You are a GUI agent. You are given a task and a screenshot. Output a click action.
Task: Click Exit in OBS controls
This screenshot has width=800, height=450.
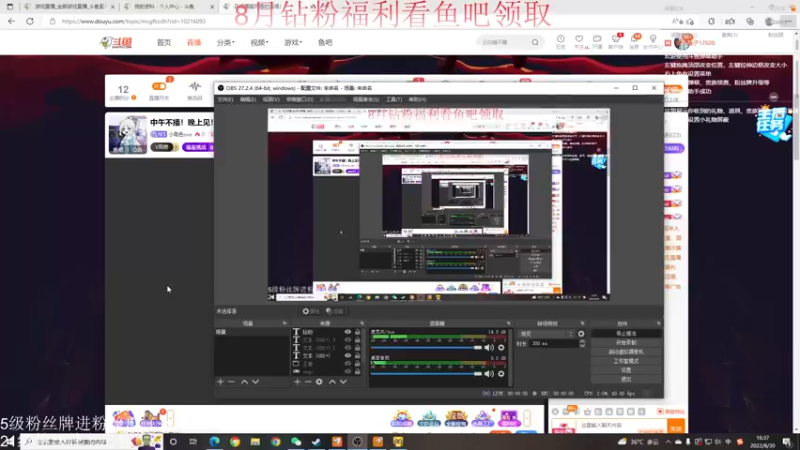[x=626, y=380]
